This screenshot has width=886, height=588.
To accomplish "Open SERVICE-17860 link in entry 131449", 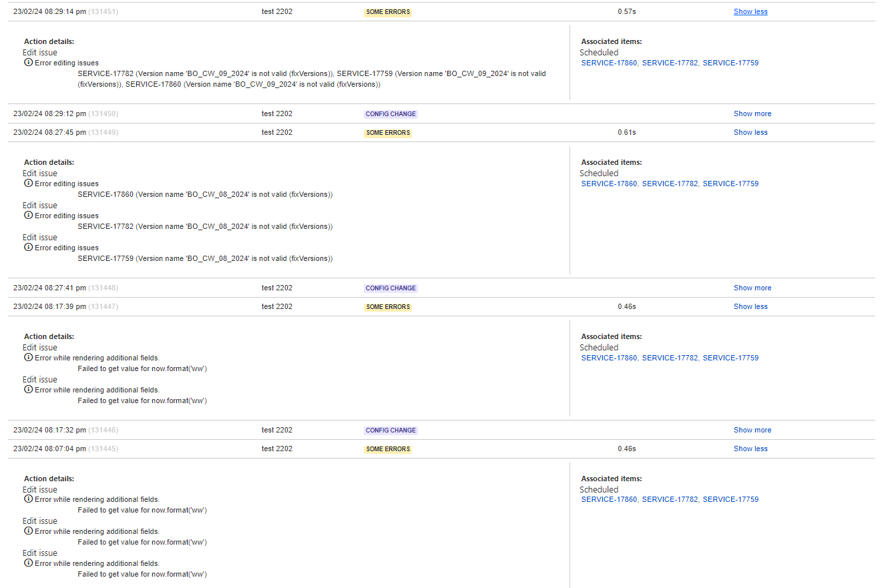I will pos(609,184).
